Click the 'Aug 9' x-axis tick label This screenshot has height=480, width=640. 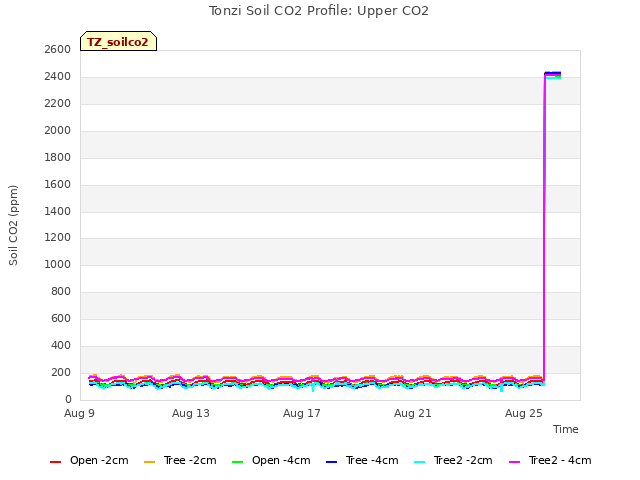[79, 413]
